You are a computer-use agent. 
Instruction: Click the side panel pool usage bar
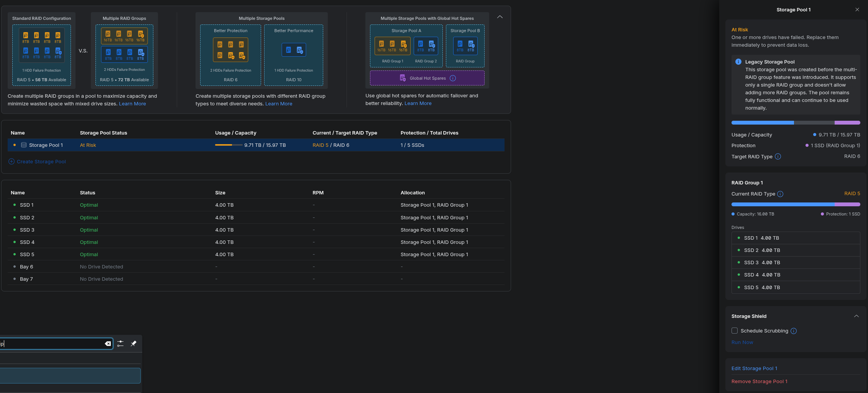point(796,123)
